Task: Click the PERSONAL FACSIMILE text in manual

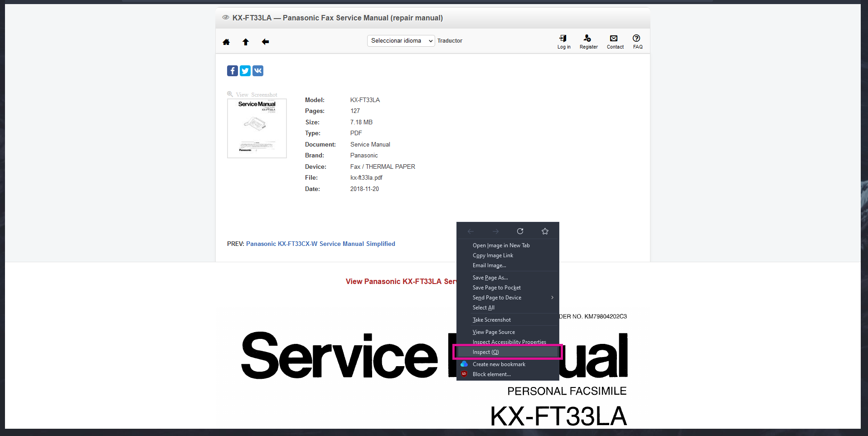Action: click(567, 391)
